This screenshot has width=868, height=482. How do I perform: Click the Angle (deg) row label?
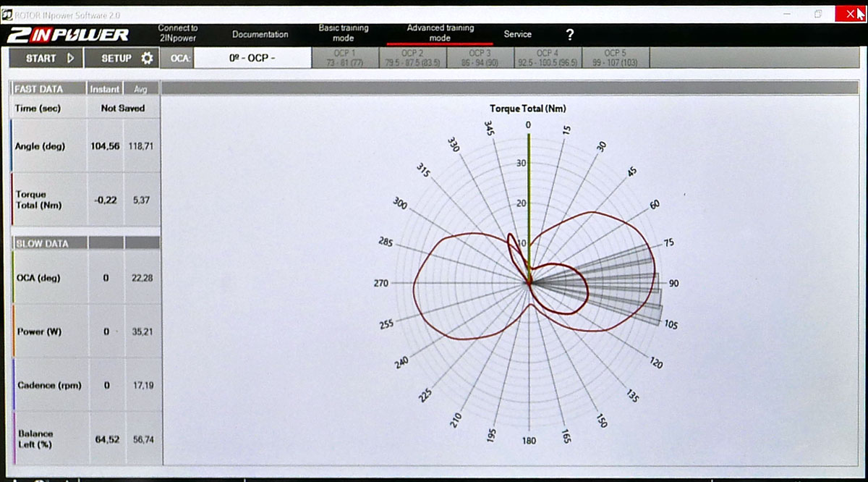[40, 146]
